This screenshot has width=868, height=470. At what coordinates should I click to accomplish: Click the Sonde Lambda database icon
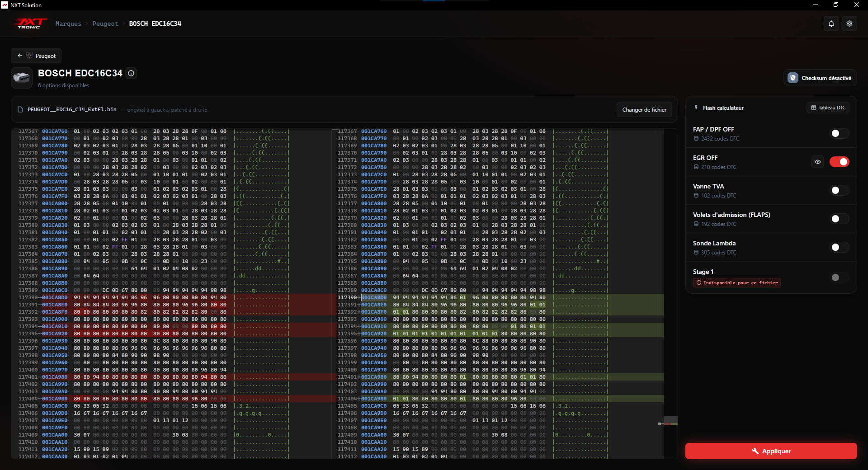(x=696, y=253)
